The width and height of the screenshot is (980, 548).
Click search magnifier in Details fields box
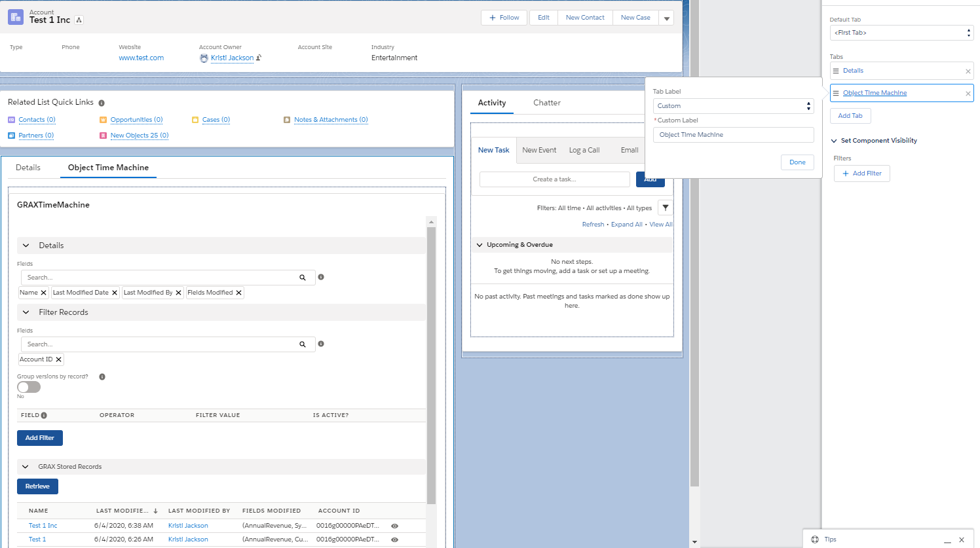pyautogui.click(x=303, y=278)
